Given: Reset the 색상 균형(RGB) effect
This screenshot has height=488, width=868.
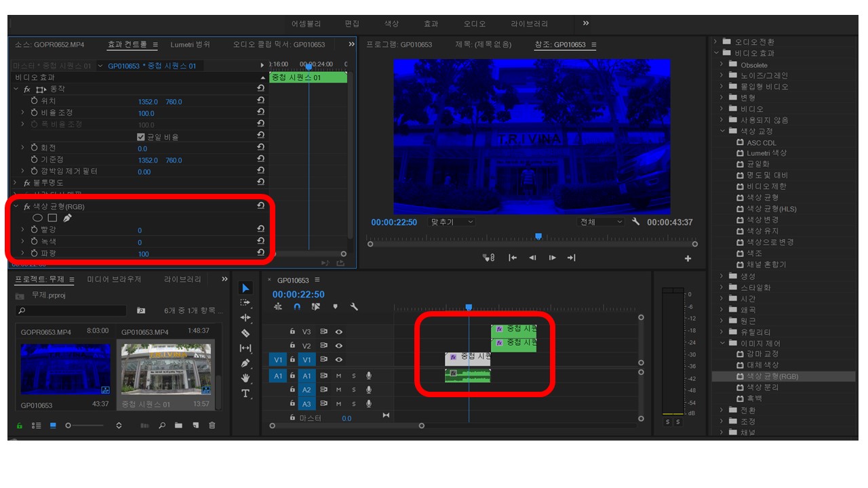Looking at the screenshot, I should tap(260, 205).
